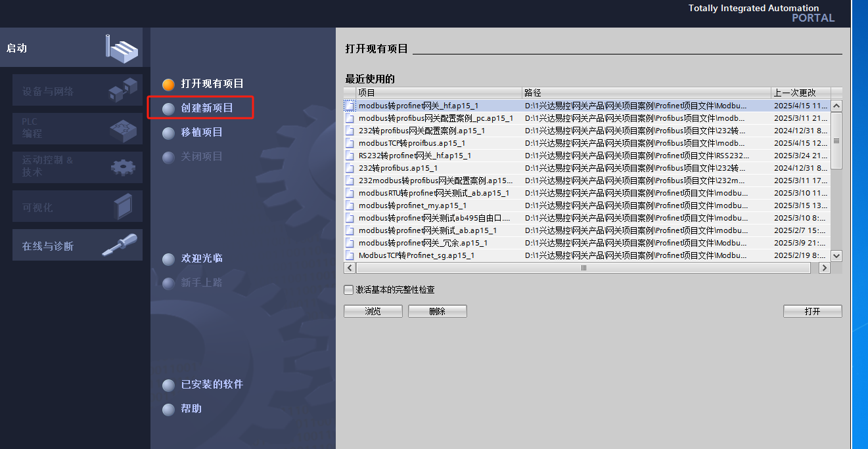Select project modbus转profinet网关_冗余.ap15_1
The height and width of the screenshot is (449, 868).
[423, 243]
